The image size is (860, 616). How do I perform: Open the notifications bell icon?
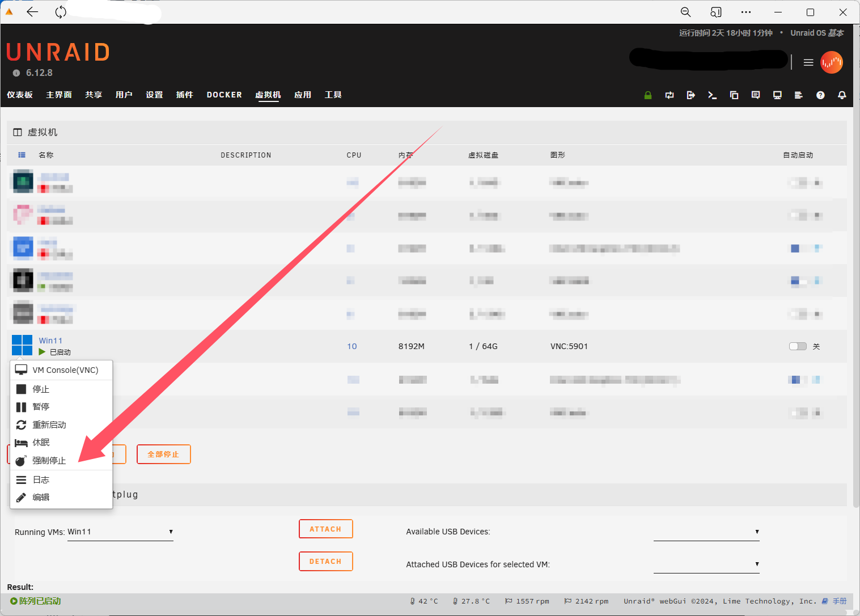842,95
